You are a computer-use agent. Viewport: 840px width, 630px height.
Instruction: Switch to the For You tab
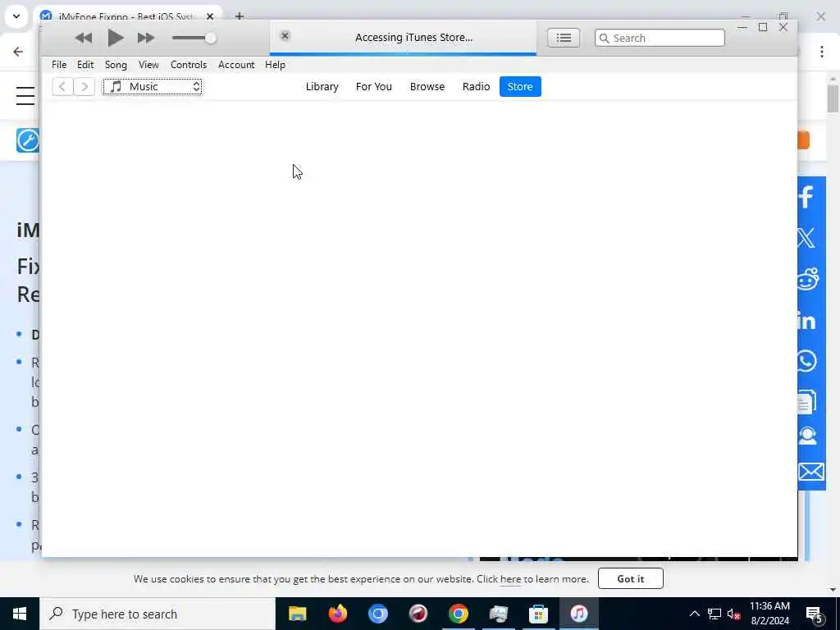click(x=374, y=87)
